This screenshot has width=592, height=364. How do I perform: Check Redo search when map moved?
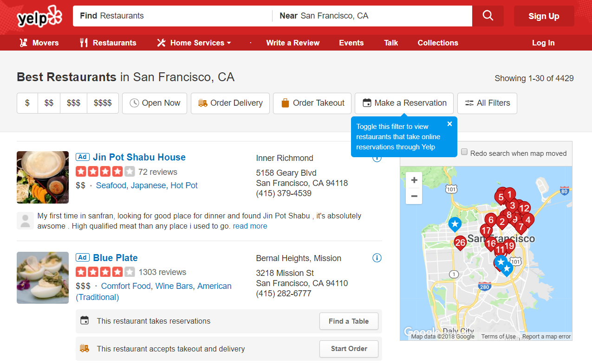point(464,152)
